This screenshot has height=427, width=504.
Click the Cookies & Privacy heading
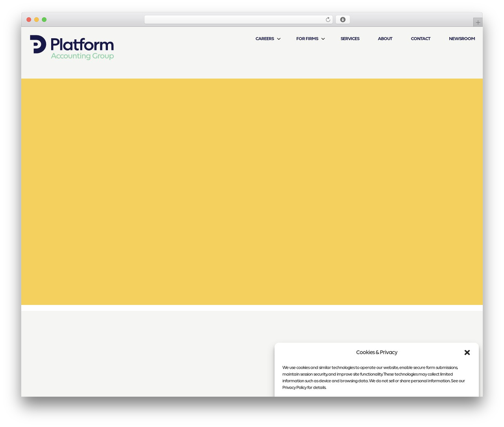pyautogui.click(x=377, y=353)
